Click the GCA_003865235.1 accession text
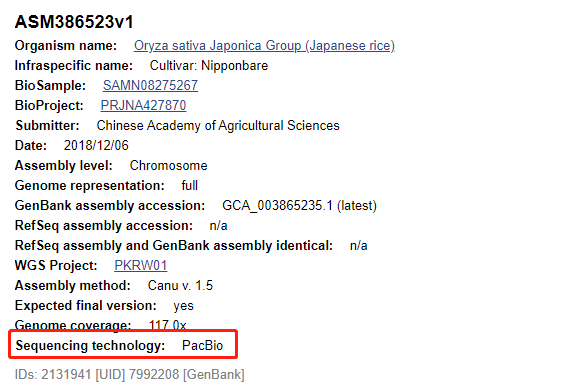This screenshot has height=389, width=563. [277, 206]
